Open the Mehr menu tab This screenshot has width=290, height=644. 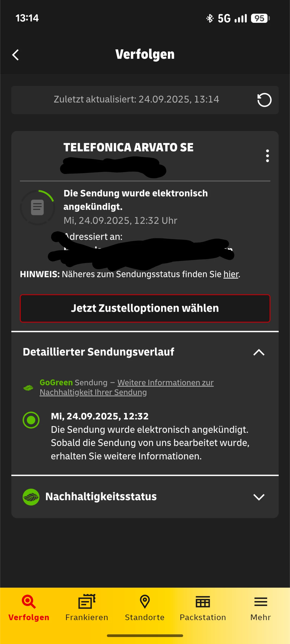(x=260, y=608)
